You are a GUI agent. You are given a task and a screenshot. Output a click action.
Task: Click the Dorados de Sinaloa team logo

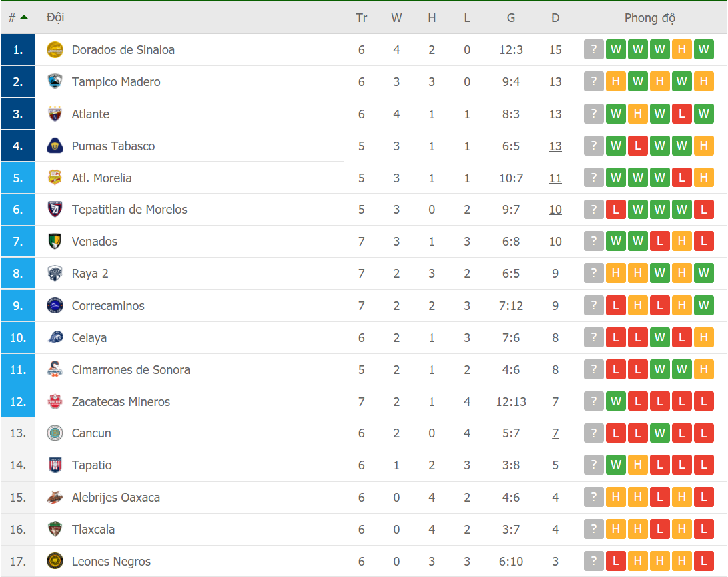click(55, 50)
